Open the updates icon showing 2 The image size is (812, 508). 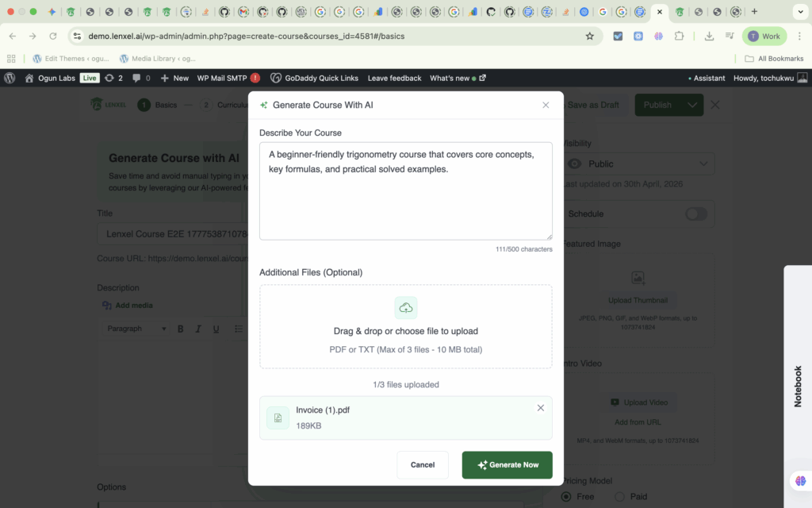click(113, 78)
